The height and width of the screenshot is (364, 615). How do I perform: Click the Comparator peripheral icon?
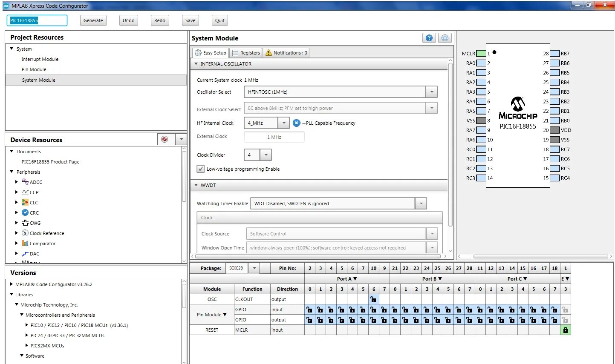pos(25,243)
